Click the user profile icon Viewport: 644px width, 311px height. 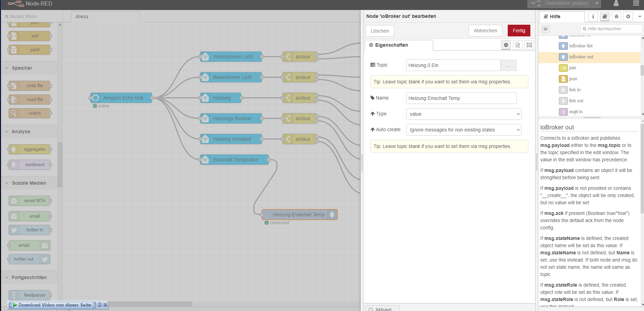616,3
